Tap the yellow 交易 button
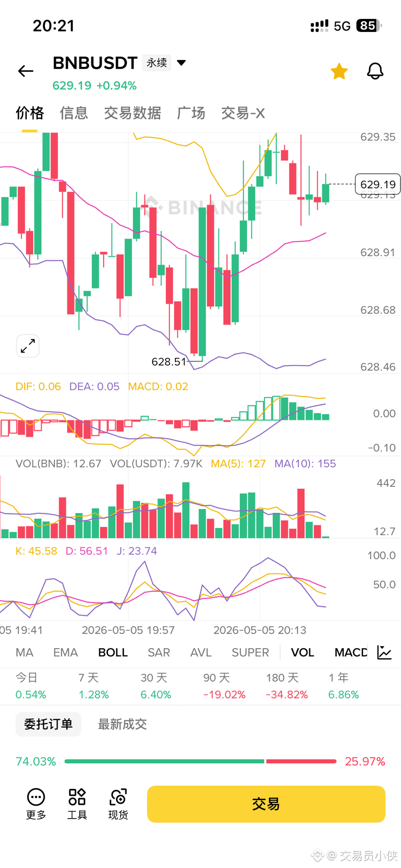 266,804
